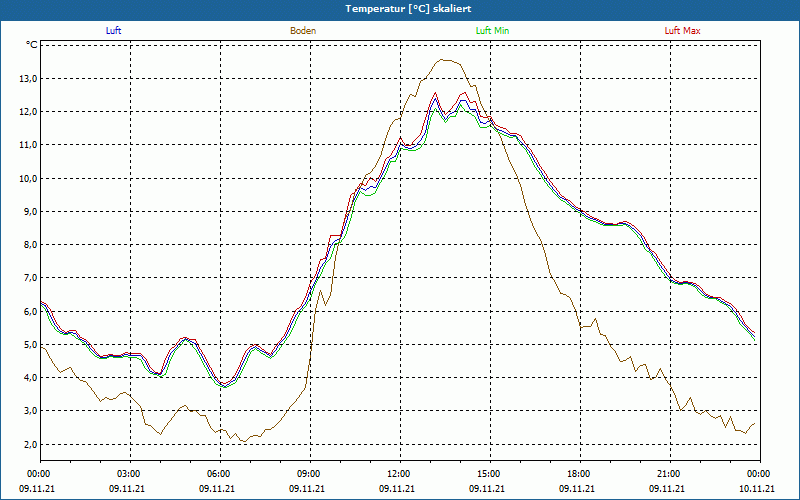The image size is (800, 500).
Task: Click the 09:00 time axis label
Action: (x=310, y=474)
